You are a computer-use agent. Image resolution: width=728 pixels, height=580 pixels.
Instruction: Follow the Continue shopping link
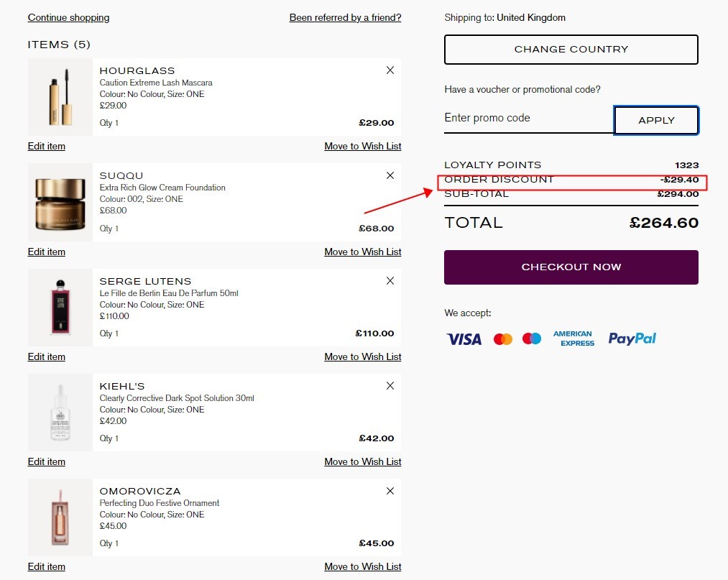pos(69,18)
